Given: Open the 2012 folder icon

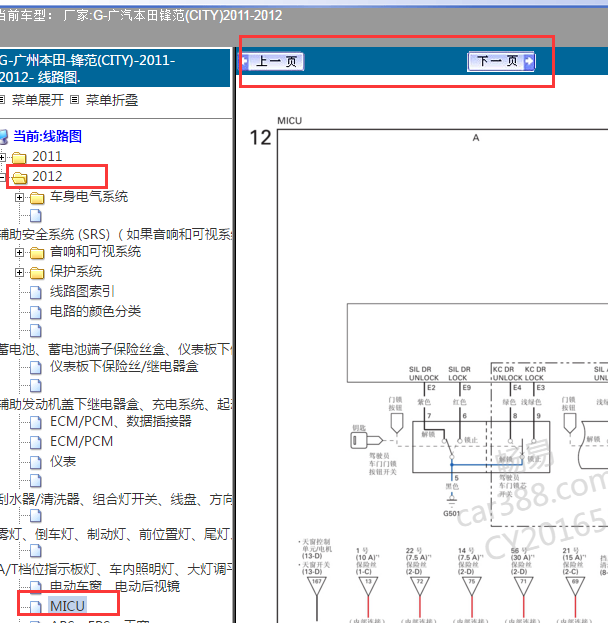Looking at the screenshot, I should 19,178.
